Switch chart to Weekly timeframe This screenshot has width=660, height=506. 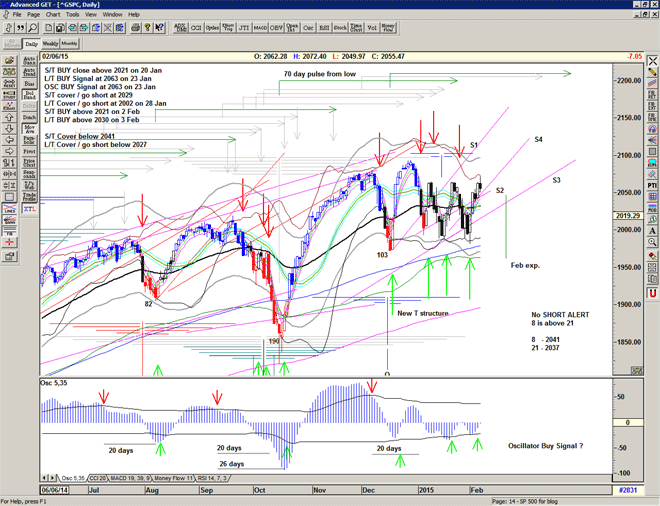(50, 44)
